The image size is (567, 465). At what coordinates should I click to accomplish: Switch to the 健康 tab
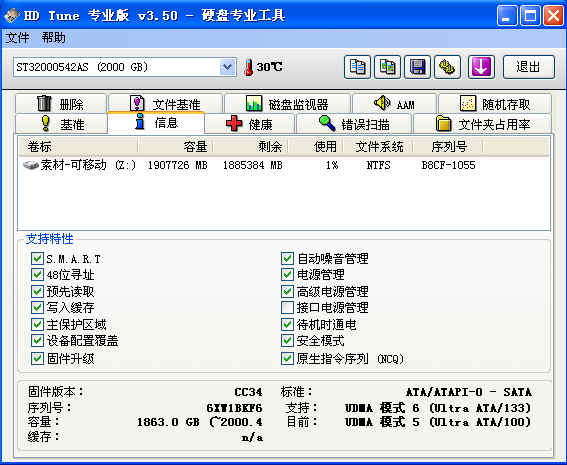250,124
